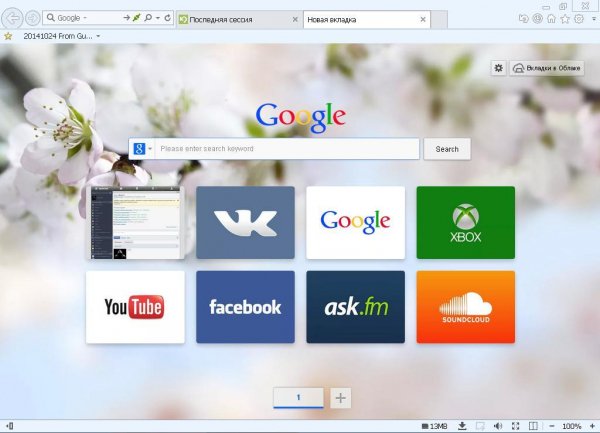Toggle split screen view icon

pos(533,426)
